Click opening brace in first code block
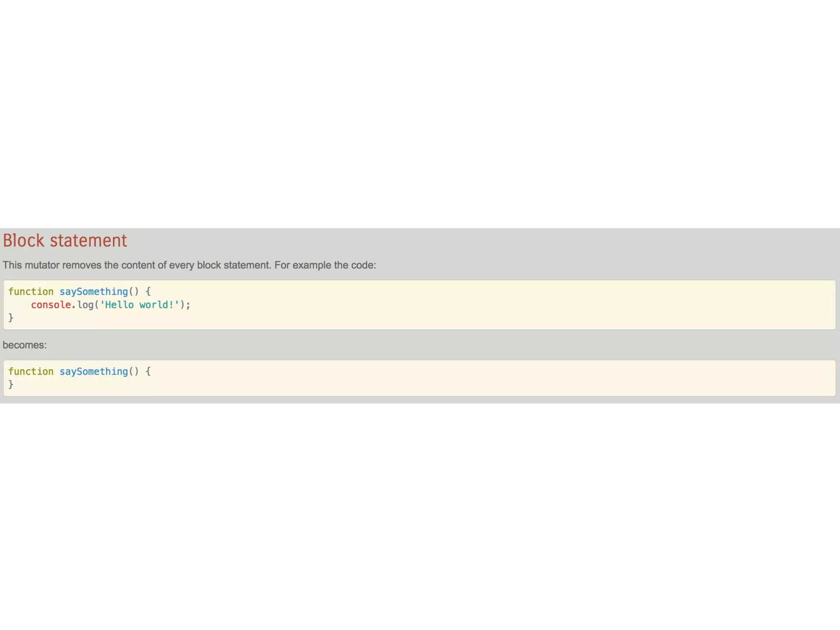This screenshot has height=630, width=840. (148, 292)
